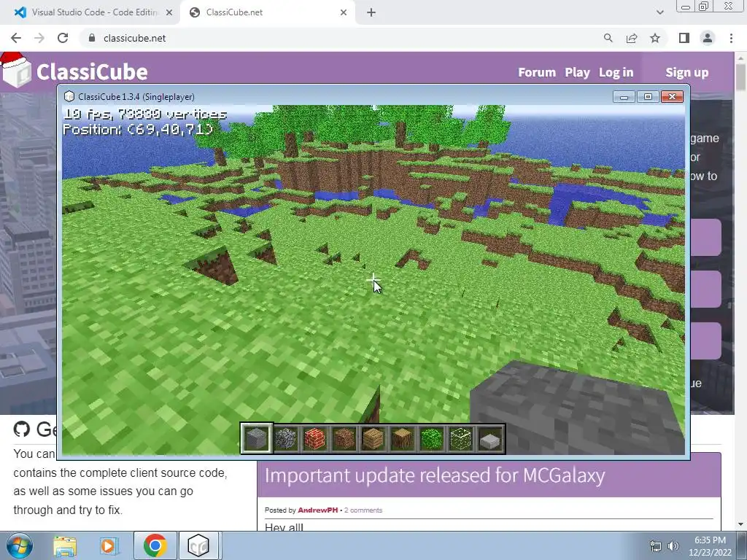Open the zoom magnifier in address bar
The height and width of the screenshot is (560, 747).
coord(608,38)
